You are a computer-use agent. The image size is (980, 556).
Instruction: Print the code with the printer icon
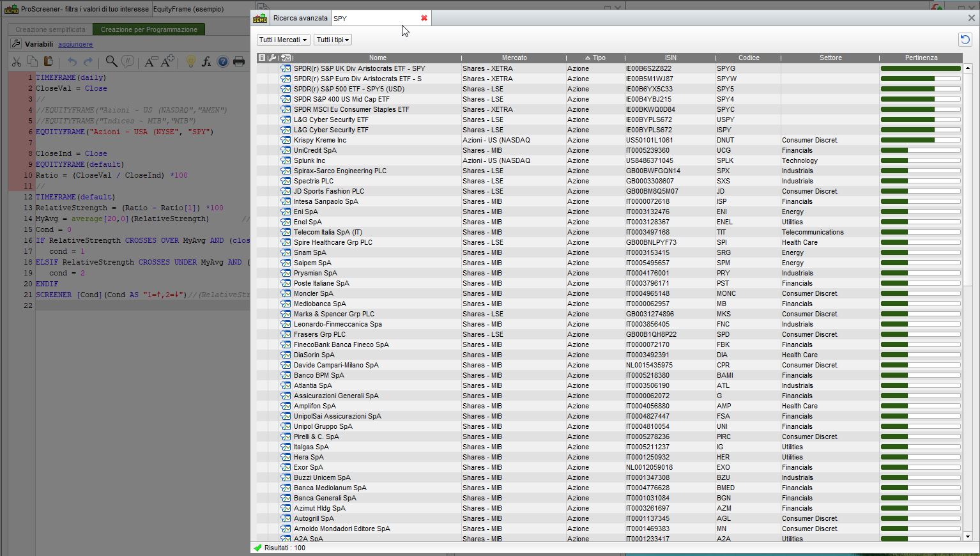click(239, 61)
